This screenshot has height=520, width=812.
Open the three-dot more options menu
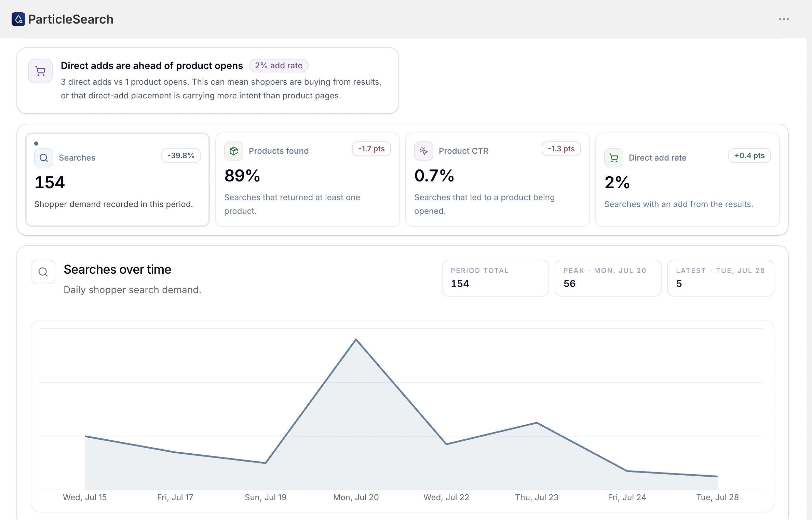784,19
